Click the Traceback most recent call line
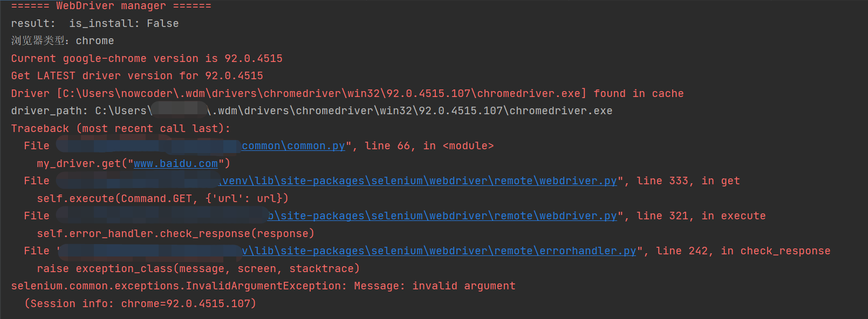 pos(121,129)
